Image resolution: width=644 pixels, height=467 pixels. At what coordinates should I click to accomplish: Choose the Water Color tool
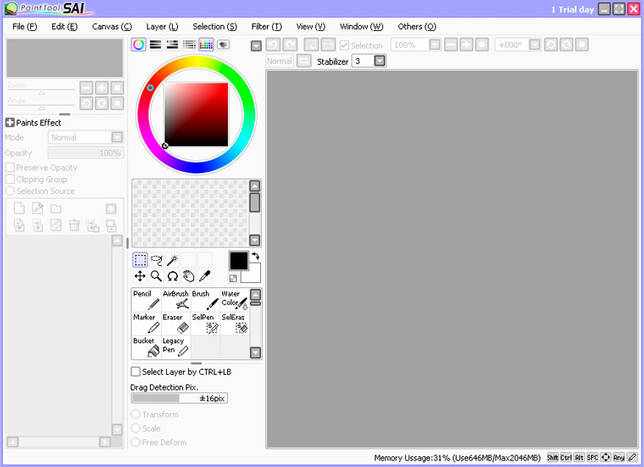[234, 299]
